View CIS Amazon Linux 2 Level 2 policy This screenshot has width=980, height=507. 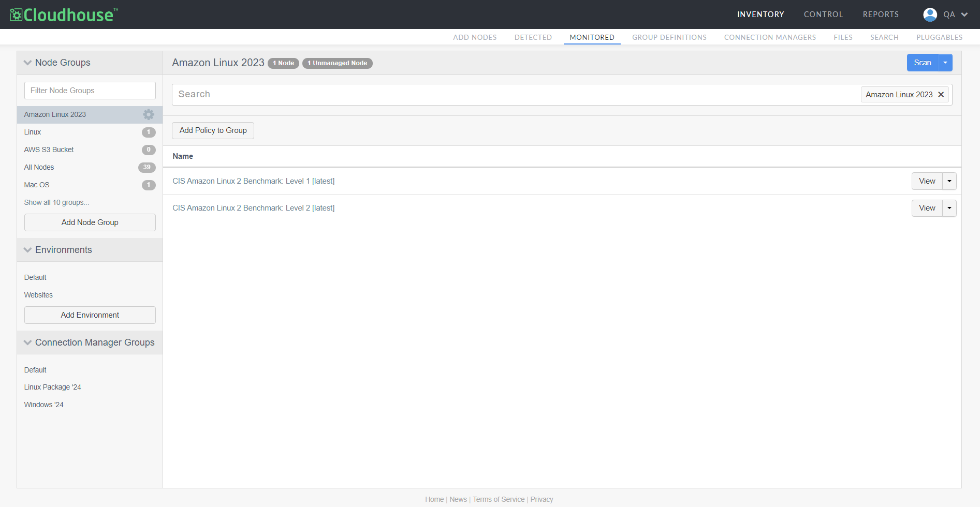[x=927, y=208]
